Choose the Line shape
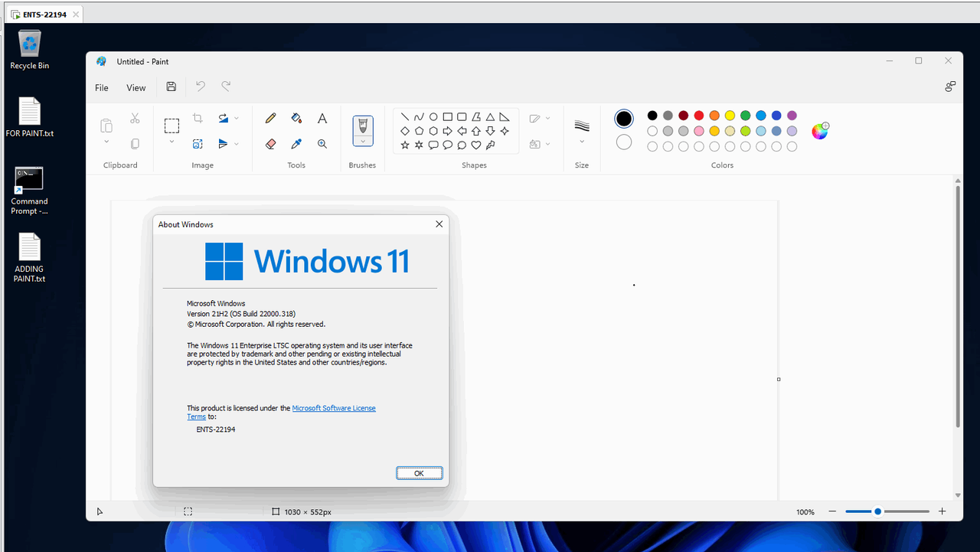Viewport: 980px width, 552px height. click(x=405, y=117)
